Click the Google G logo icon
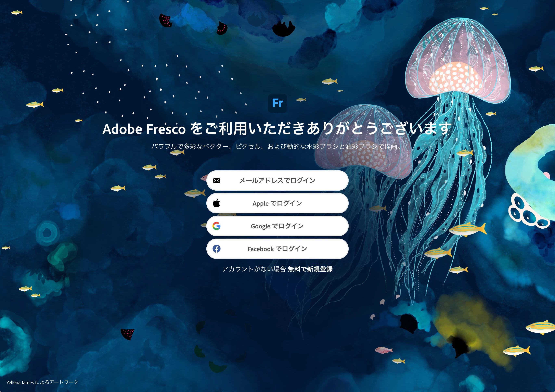555x392 pixels. (x=216, y=226)
